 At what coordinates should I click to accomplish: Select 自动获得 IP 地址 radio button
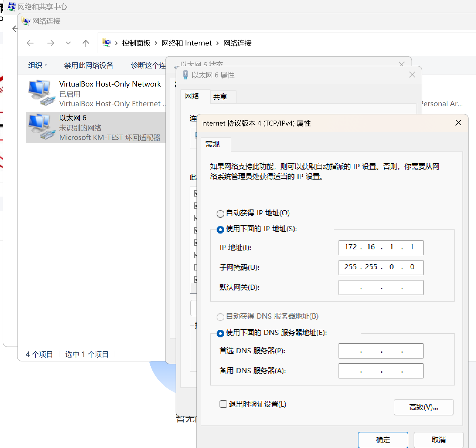[x=220, y=214]
